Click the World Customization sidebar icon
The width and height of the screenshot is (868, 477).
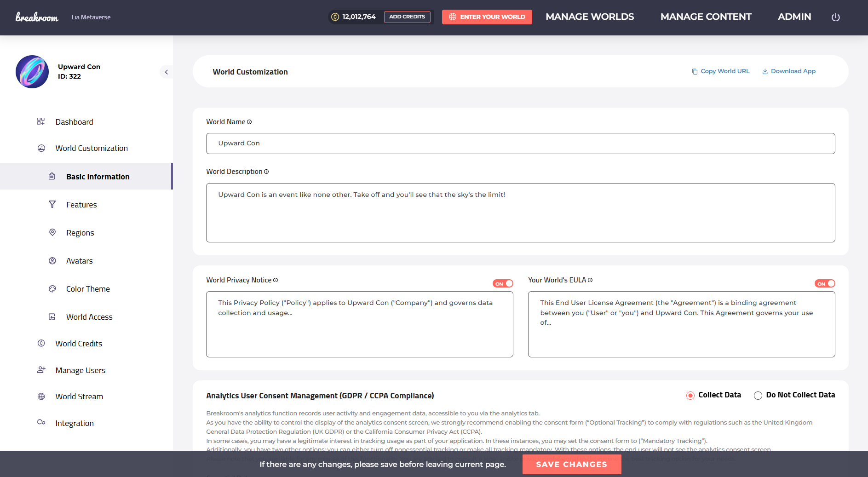(41, 148)
